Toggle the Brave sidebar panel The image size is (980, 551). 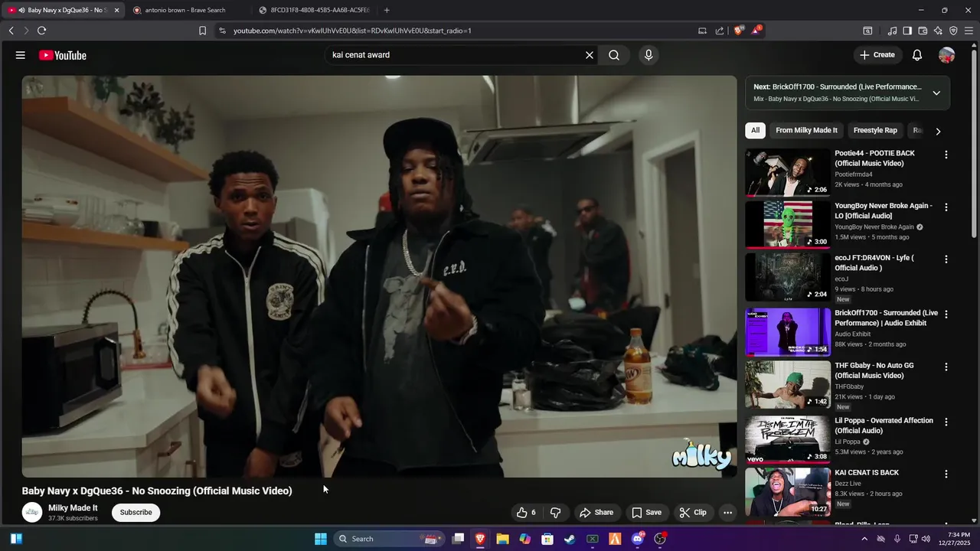click(907, 31)
